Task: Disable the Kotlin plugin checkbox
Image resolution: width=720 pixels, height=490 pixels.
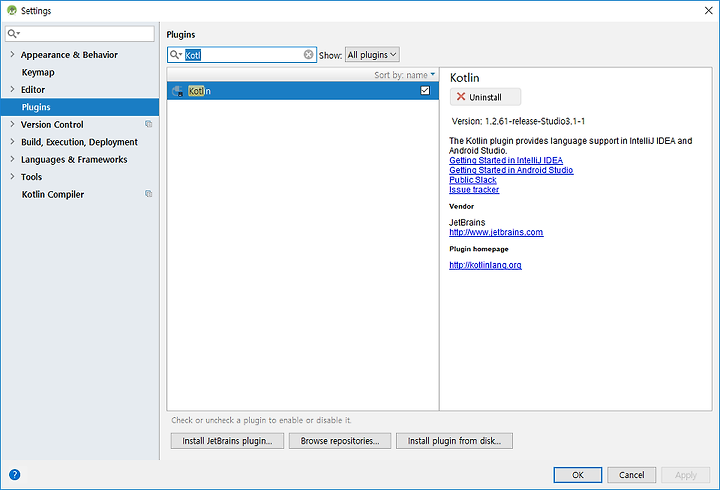Action: 425,90
